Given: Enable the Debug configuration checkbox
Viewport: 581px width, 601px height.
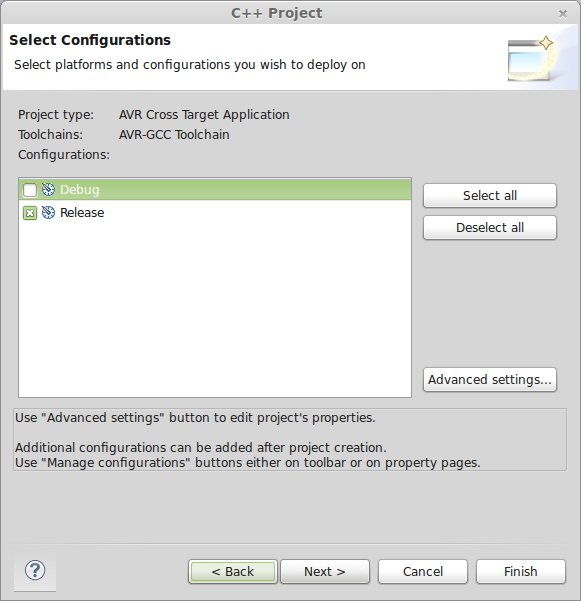Looking at the screenshot, I should pyautogui.click(x=30, y=190).
